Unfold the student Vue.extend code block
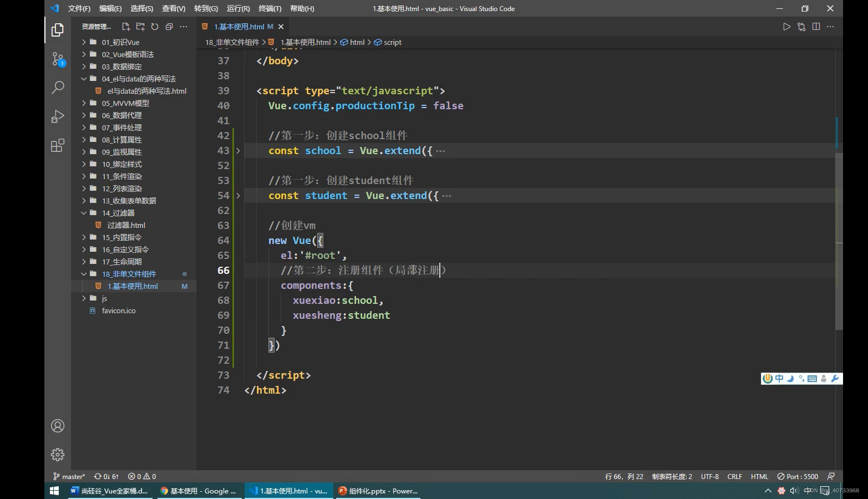The height and width of the screenshot is (499, 868). [x=238, y=196]
